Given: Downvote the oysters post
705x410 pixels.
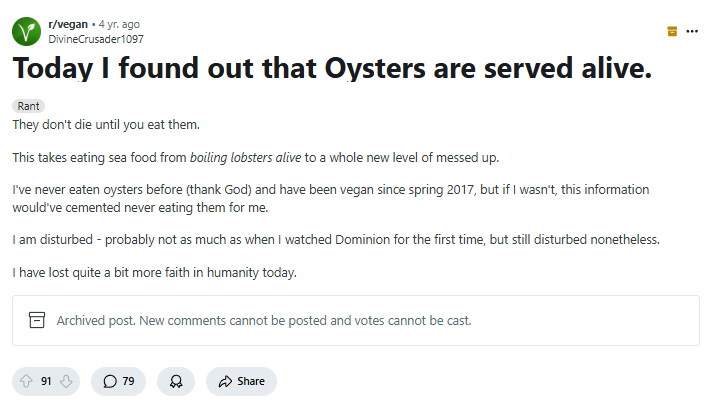Looking at the screenshot, I should [67, 381].
